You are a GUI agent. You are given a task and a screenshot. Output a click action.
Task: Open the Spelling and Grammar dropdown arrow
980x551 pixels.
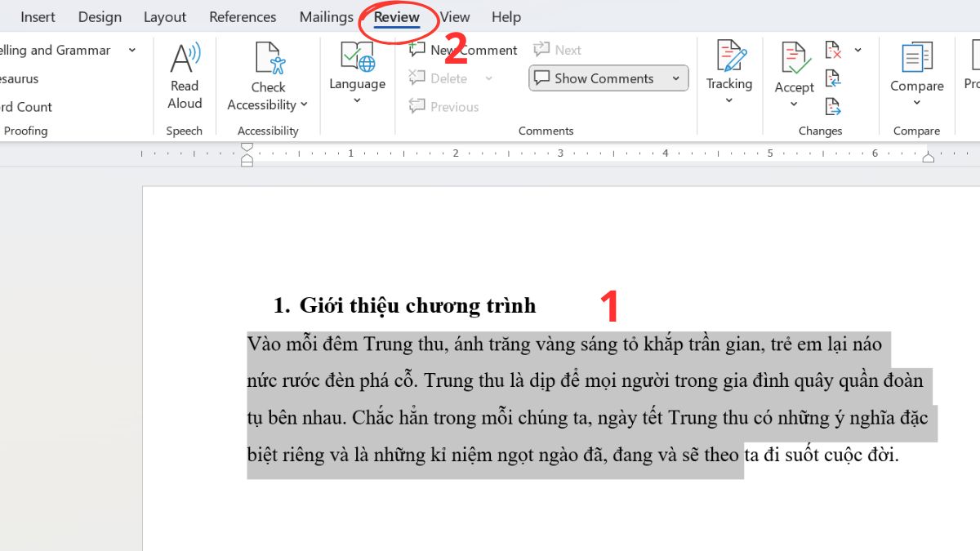(x=132, y=51)
